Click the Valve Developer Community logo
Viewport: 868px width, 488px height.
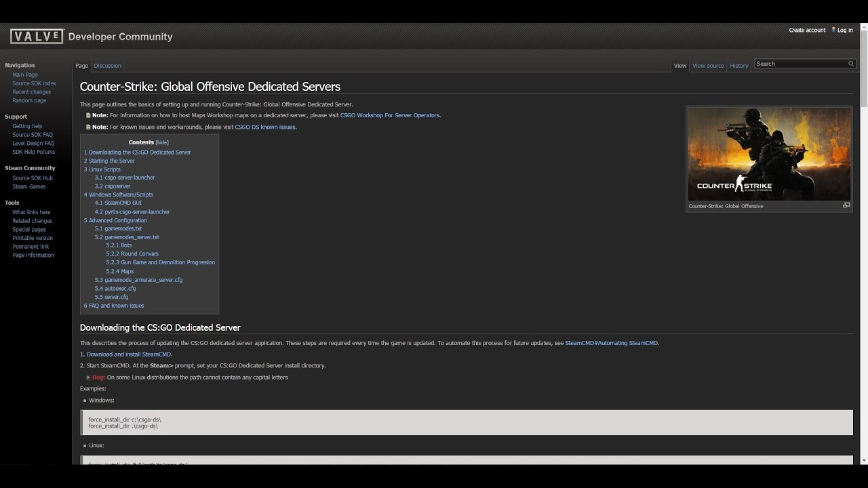pos(92,37)
